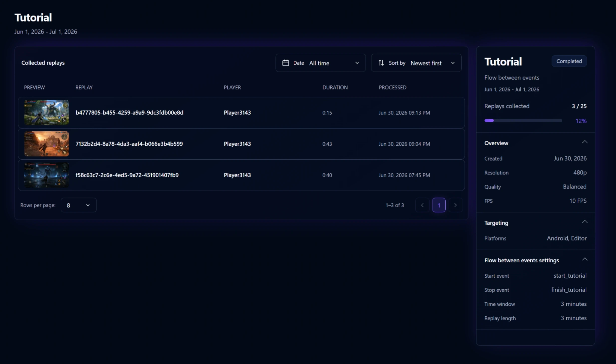The width and height of the screenshot is (616, 364).
Task: Open the Rows per page dropdown
Action: point(78,205)
